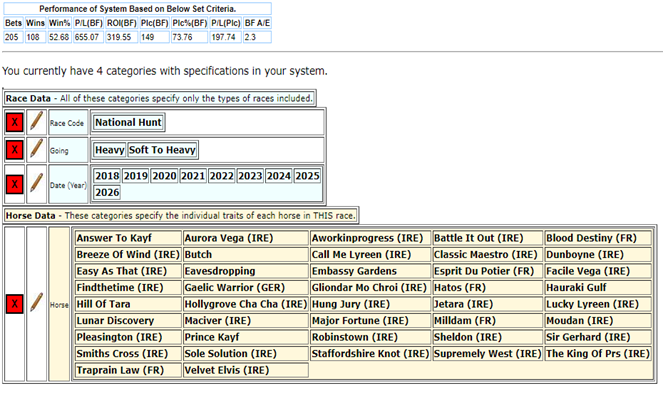Click horse Classic Maestro (IRE)

point(488,255)
